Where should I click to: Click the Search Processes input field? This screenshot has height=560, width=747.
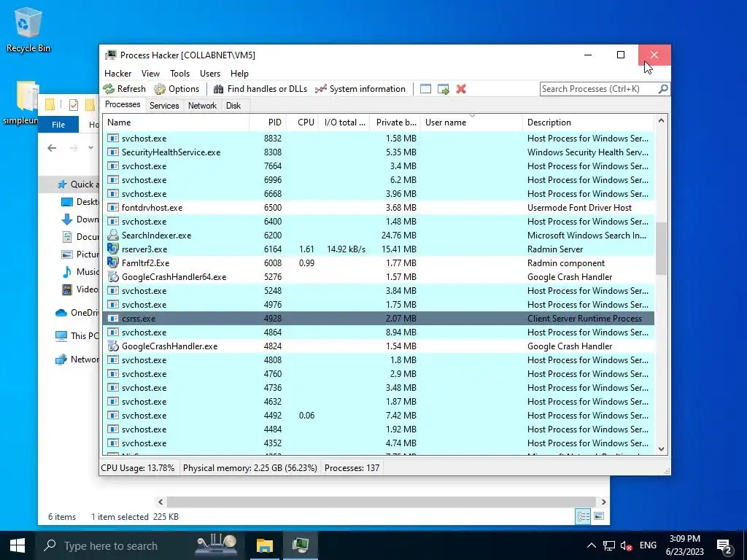pyautogui.click(x=599, y=89)
